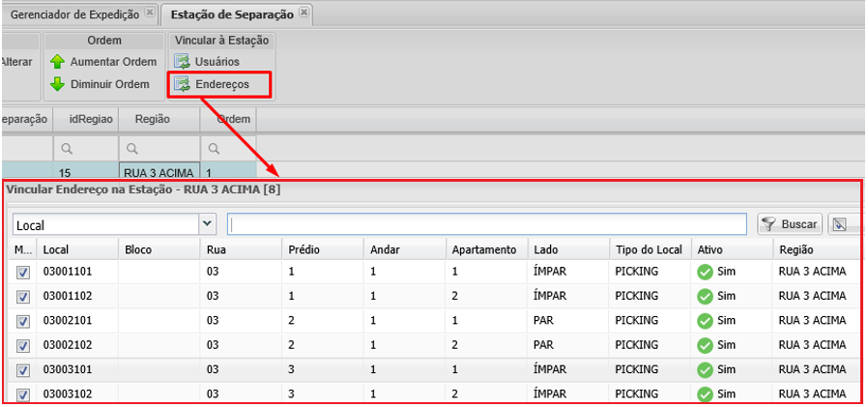Click the green Diminuir Ordem down-arrow icon

coord(58,84)
